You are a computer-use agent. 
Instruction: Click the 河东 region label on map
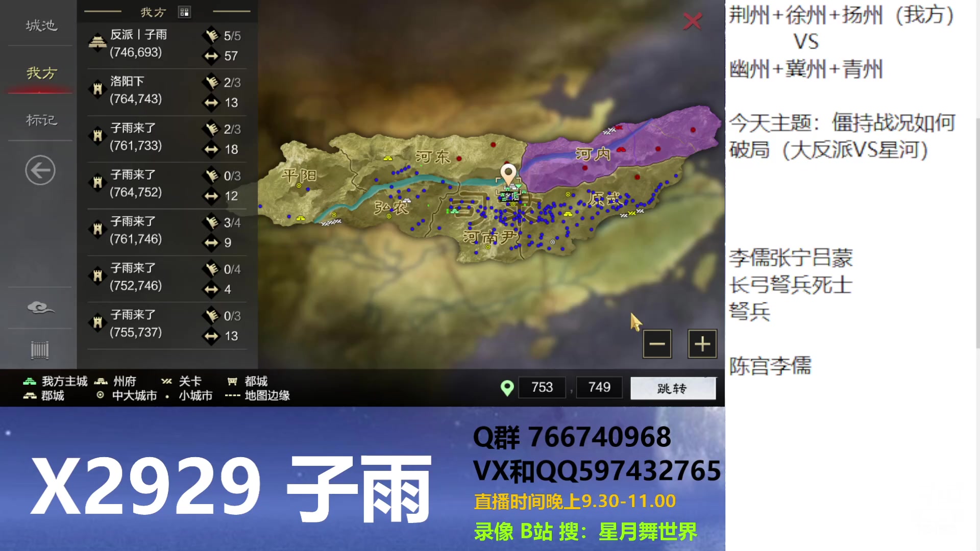pyautogui.click(x=432, y=157)
